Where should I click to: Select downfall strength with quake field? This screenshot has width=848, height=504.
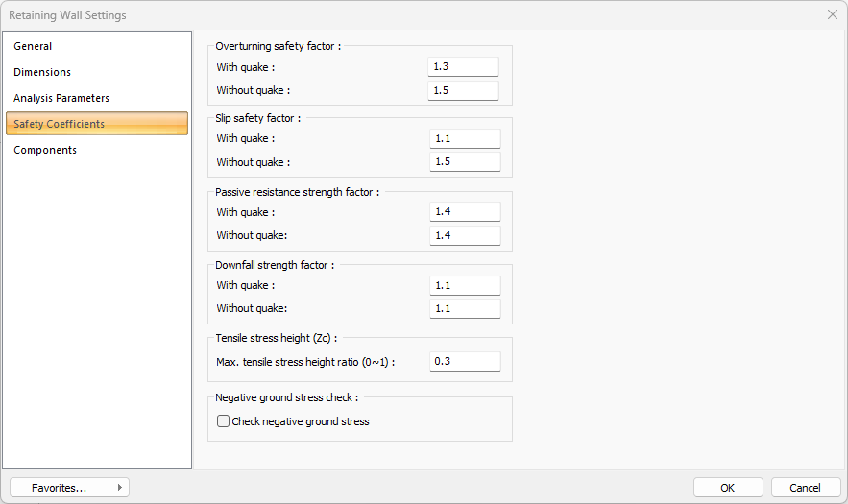465,285
